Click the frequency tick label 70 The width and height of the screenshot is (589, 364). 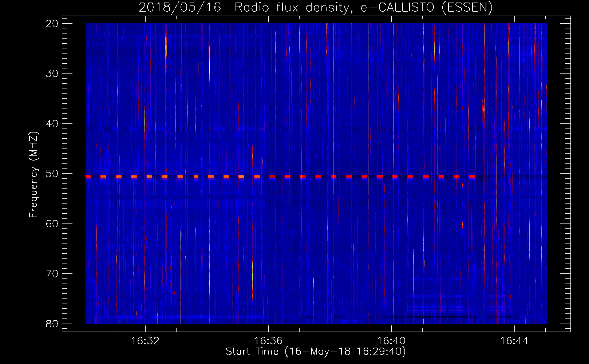[x=52, y=274]
